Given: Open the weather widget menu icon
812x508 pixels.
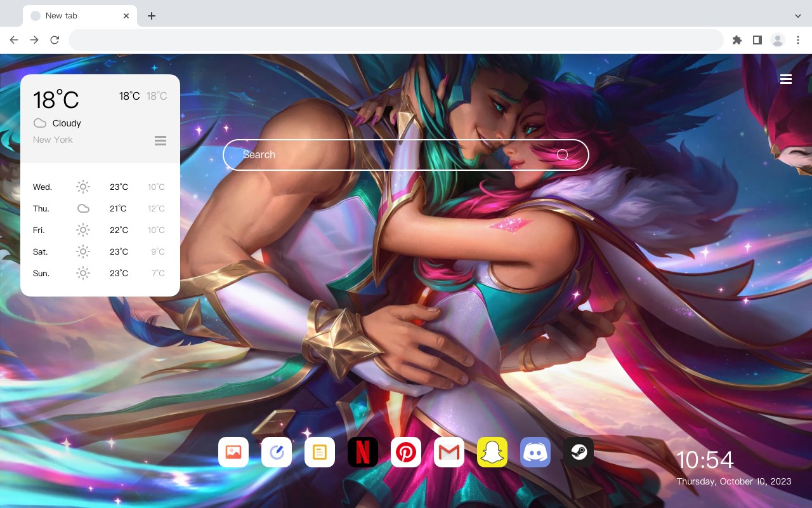Looking at the screenshot, I should (x=160, y=140).
